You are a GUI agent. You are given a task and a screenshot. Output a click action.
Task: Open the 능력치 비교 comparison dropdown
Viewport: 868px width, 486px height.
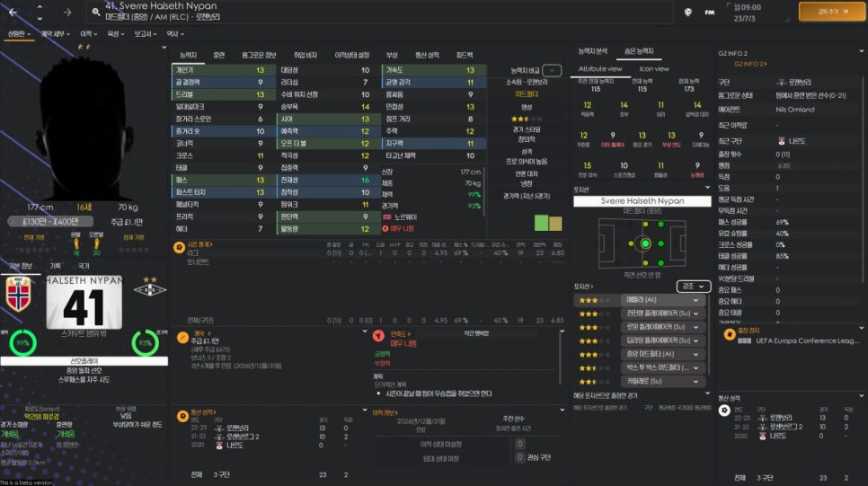point(551,70)
